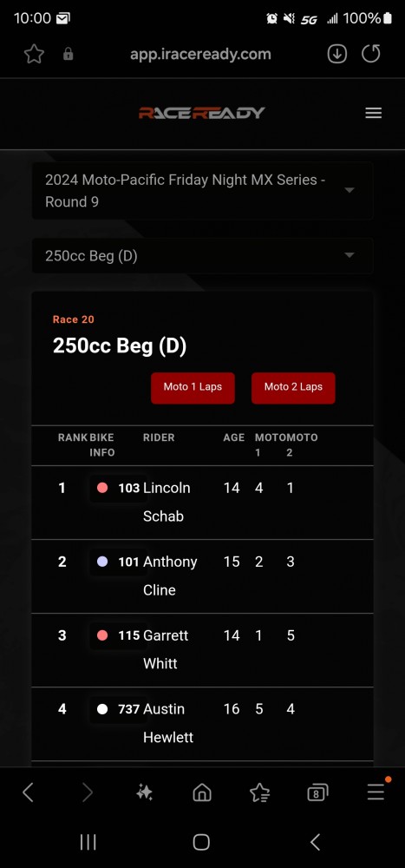405x868 pixels.
Task: Open the browser downloads icon
Action: point(337,54)
